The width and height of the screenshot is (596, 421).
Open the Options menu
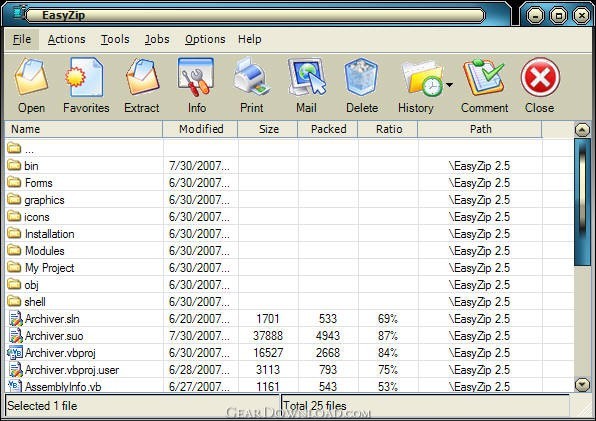click(205, 39)
